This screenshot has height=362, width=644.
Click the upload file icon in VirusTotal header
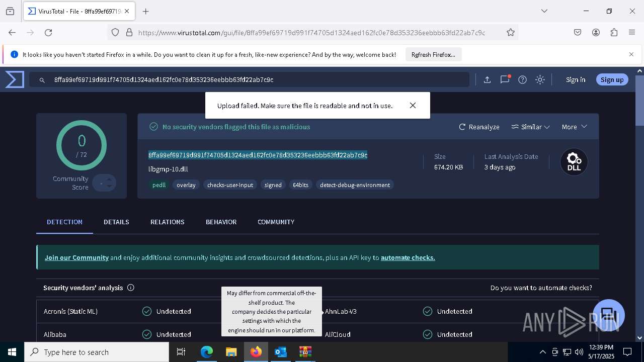487,79
